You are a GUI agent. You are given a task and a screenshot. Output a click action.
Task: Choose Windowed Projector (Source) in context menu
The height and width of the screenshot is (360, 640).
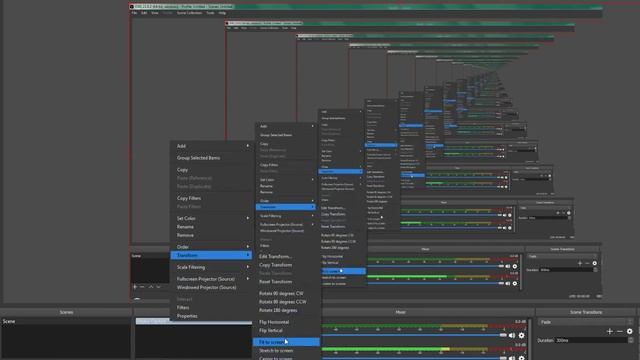(207, 287)
